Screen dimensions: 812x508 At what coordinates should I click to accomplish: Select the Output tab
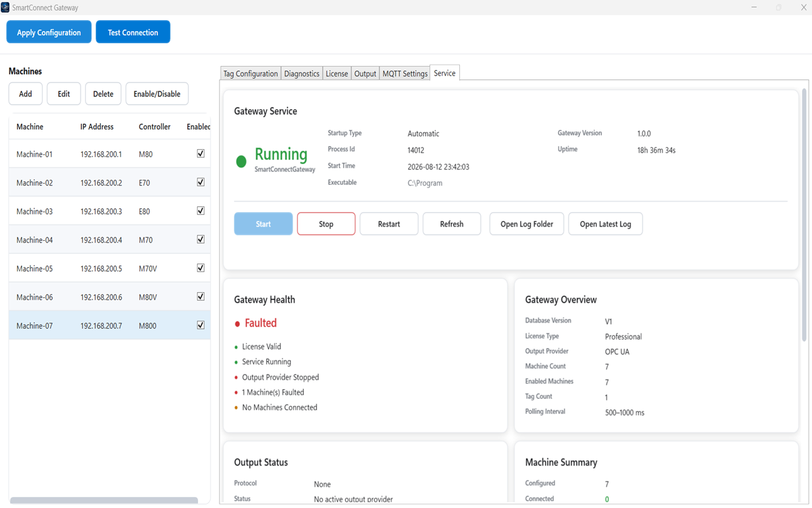pos(365,74)
